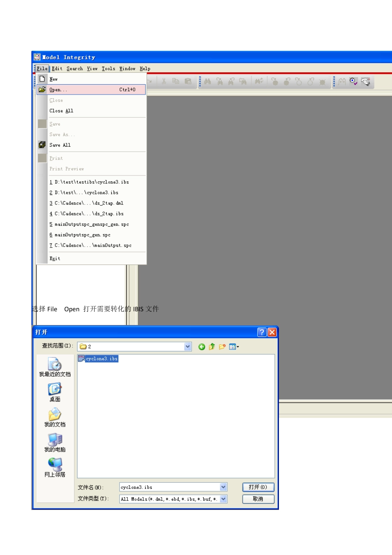Open the Edit menu
392x555 pixels.
point(57,69)
